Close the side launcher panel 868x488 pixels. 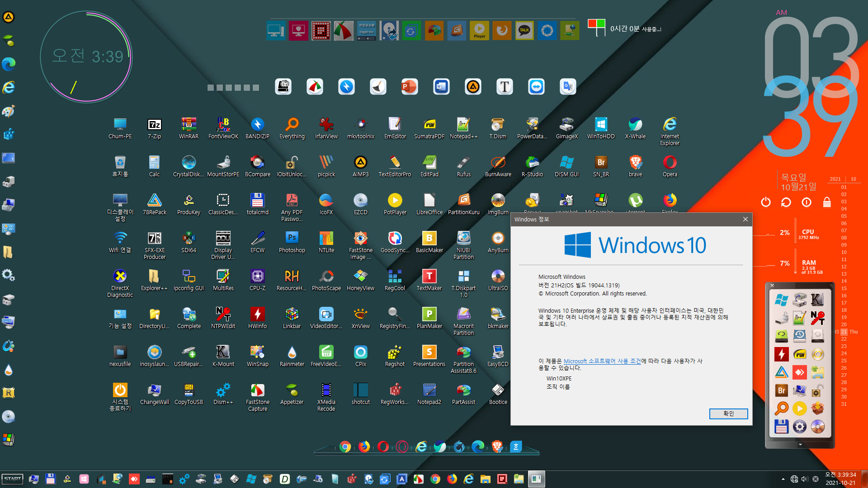click(x=772, y=286)
